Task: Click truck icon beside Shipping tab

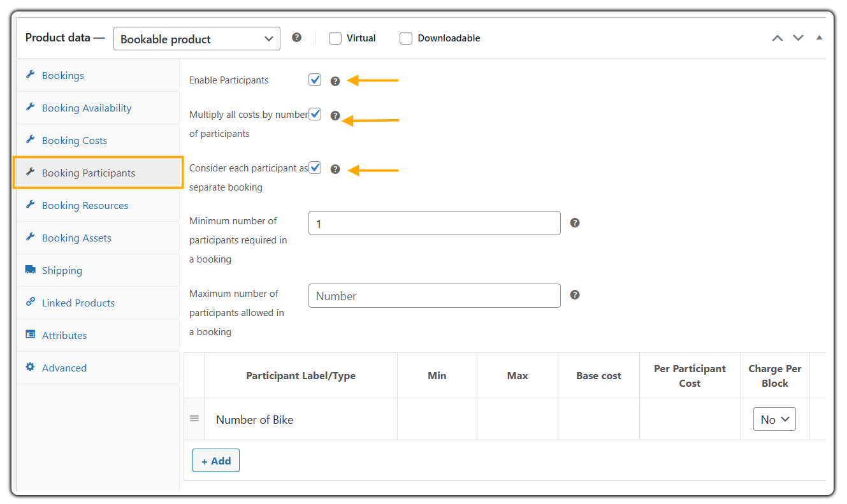Action: [30, 270]
